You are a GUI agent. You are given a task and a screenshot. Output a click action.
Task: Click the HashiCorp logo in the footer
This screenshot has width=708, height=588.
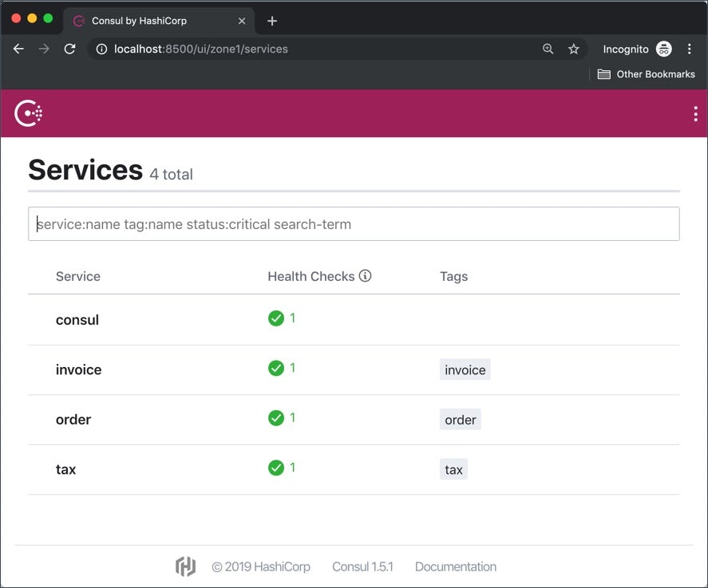click(x=184, y=566)
